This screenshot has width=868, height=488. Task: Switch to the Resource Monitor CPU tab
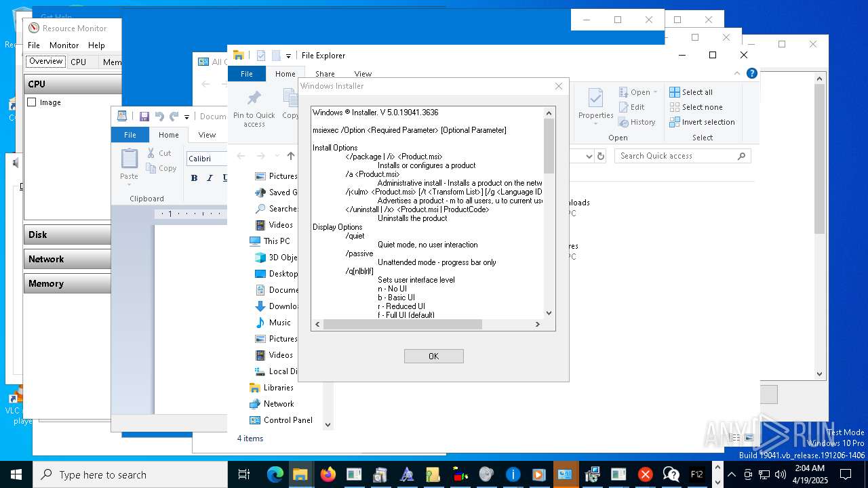click(79, 62)
